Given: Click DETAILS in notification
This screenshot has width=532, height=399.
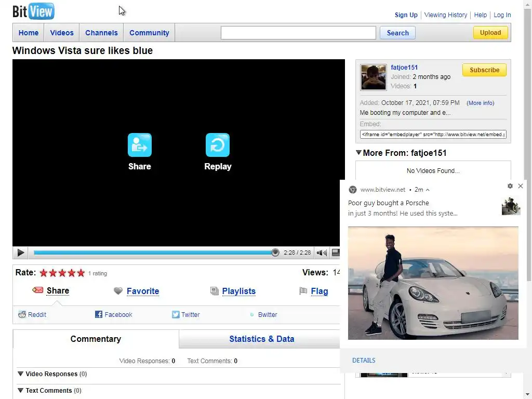Looking at the screenshot, I should point(364,361).
